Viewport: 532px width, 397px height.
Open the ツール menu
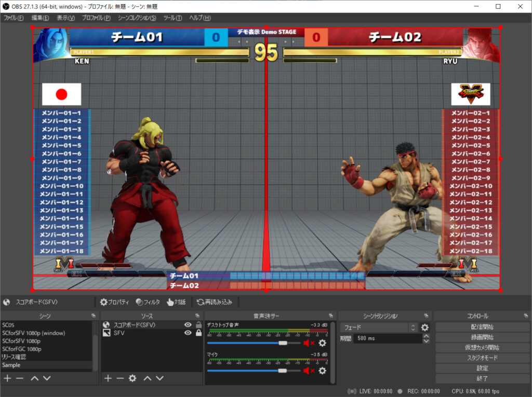click(172, 18)
